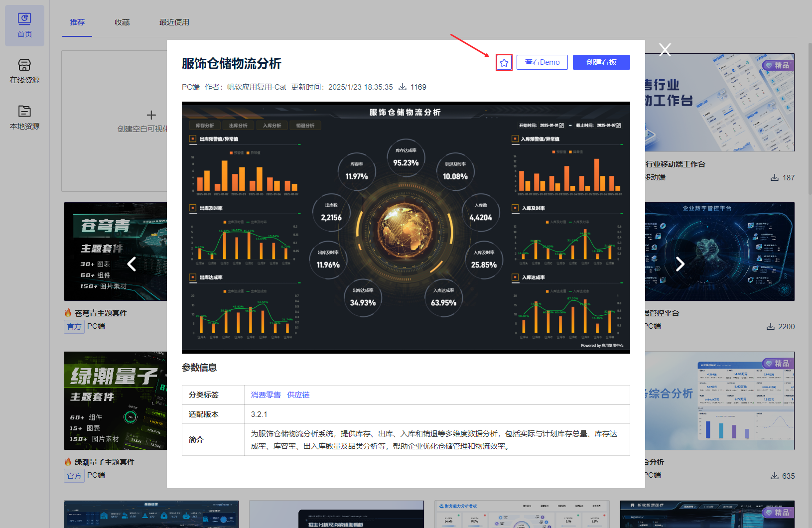This screenshot has height=528, width=812.
Task: Click the 入库及时率 25.85% indicator
Action: (x=484, y=260)
